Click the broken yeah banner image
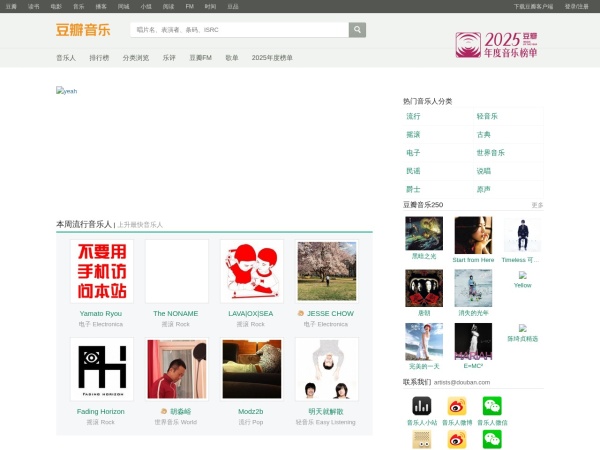 (67, 91)
